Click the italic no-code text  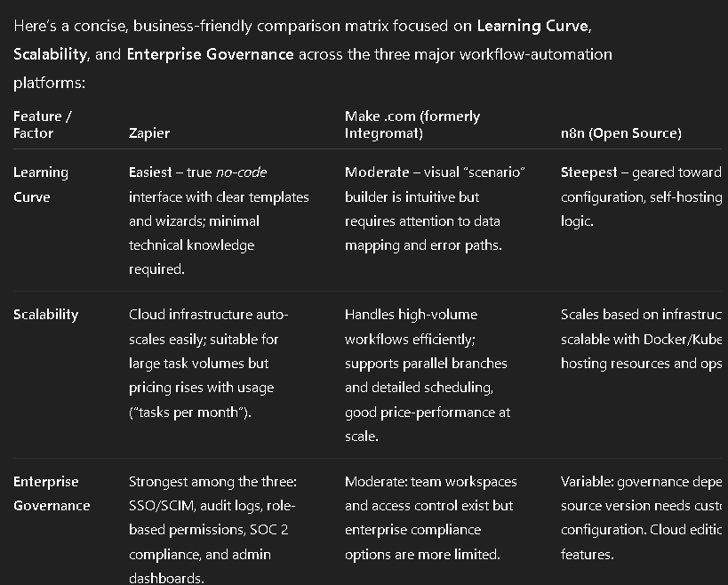pos(241,172)
